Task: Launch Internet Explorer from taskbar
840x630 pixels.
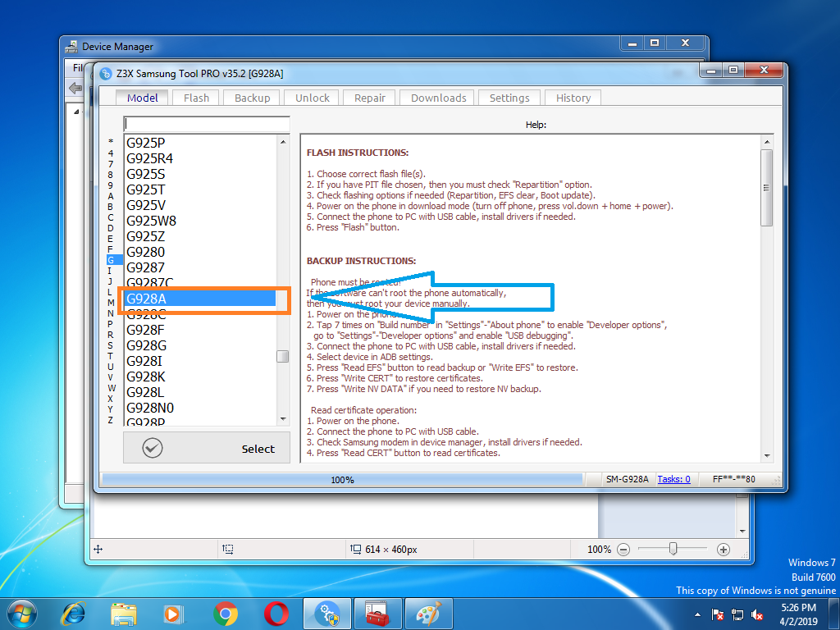Action: [x=73, y=614]
